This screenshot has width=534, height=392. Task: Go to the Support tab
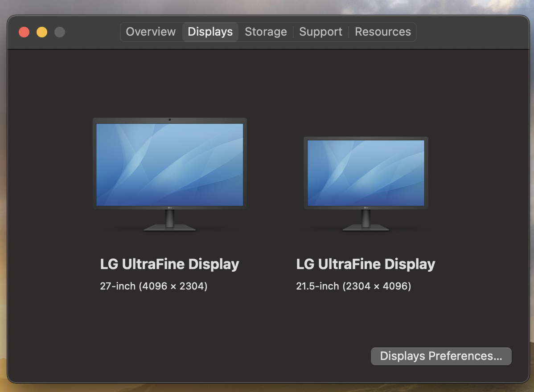(320, 32)
